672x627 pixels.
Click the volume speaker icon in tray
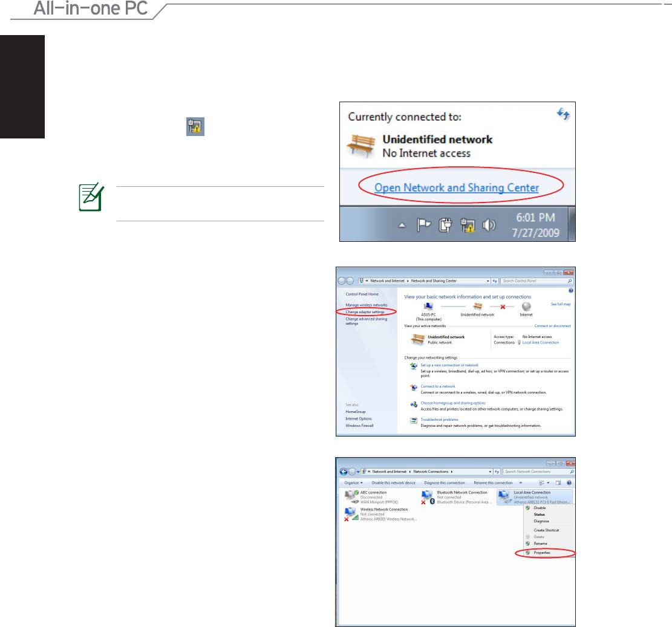(489, 225)
